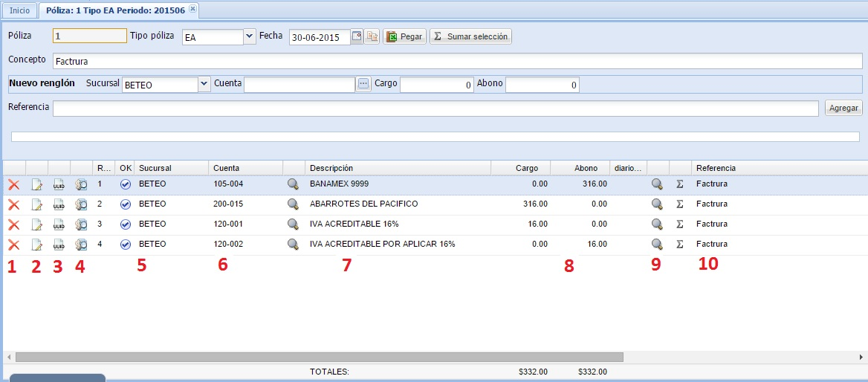The height and width of the screenshot is (382, 868).
Task: Click the Agregar button
Action: pyautogui.click(x=843, y=109)
